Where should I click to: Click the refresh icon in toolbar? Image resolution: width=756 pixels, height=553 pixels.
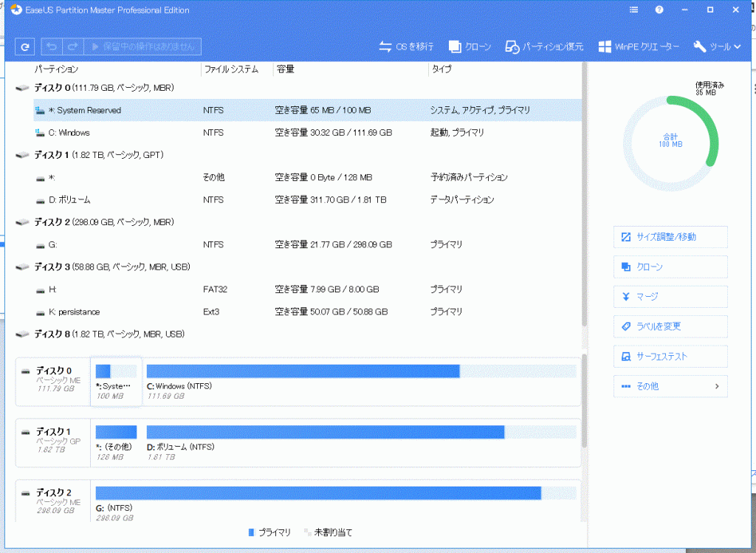pyautogui.click(x=24, y=47)
